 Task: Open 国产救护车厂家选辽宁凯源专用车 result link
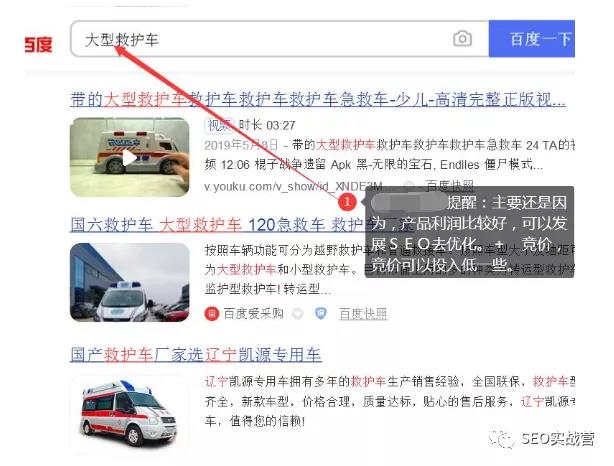(x=196, y=355)
